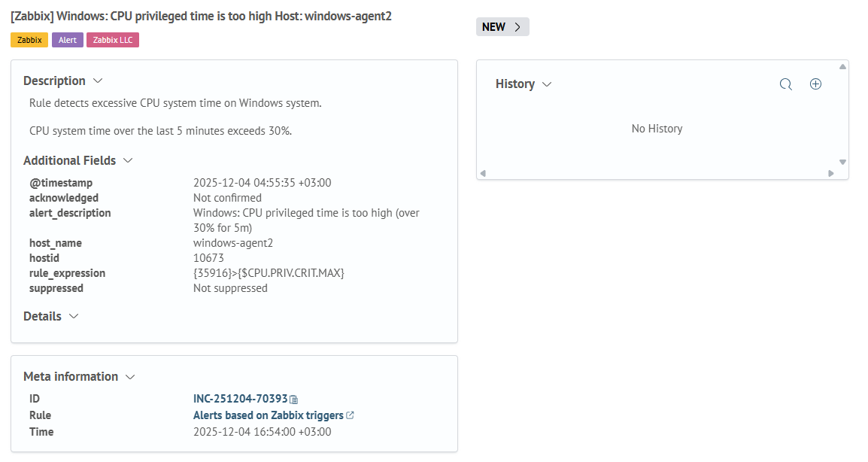Viewport: 868px width, 462px height.
Task: Click external link icon beside the rule name
Action: pos(351,415)
